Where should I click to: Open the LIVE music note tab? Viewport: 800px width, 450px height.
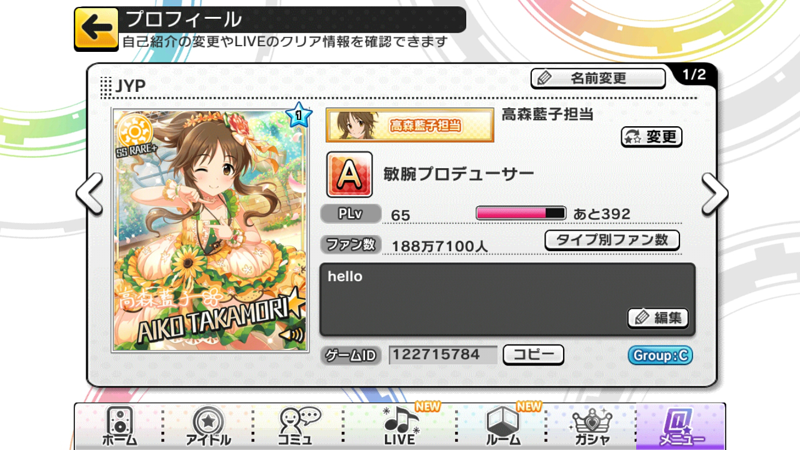400,427
